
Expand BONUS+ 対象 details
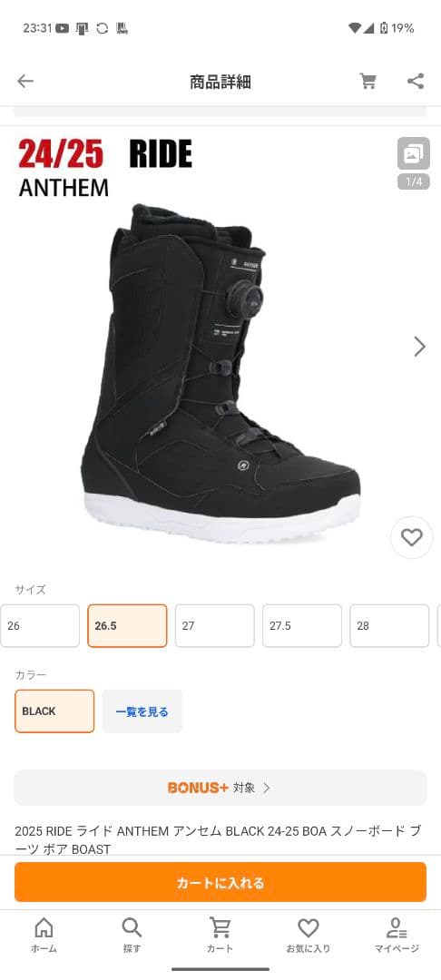point(220,788)
